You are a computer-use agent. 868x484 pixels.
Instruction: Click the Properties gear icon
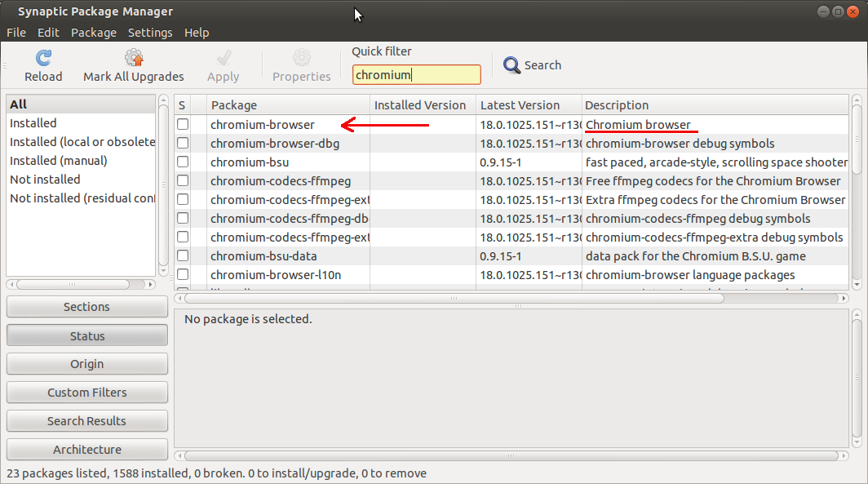(301, 58)
